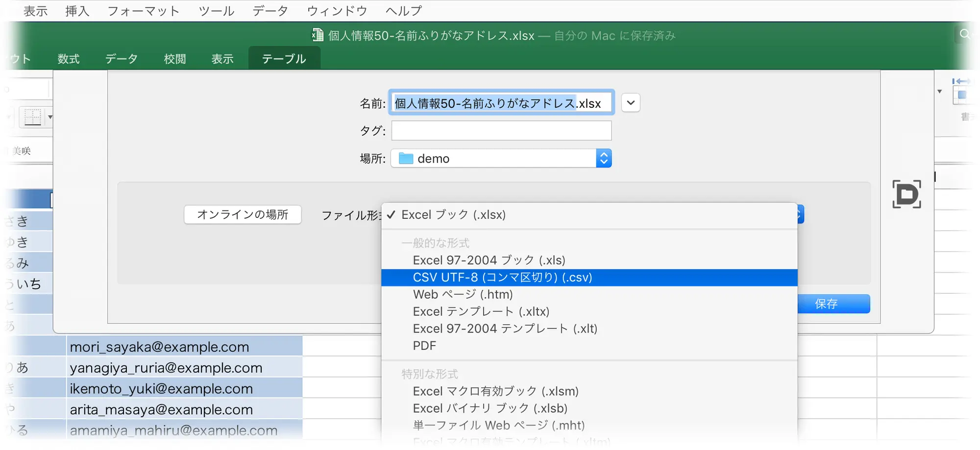Choose Excel マクロ有効ブック (.xlsm) format

pyautogui.click(x=589, y=391)
